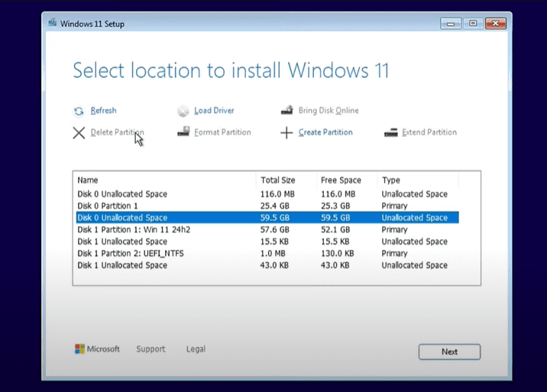This screenshot has height=392, width=547.
Task: Click the Load Driver disc icon
Action: (x=183, y=111)
